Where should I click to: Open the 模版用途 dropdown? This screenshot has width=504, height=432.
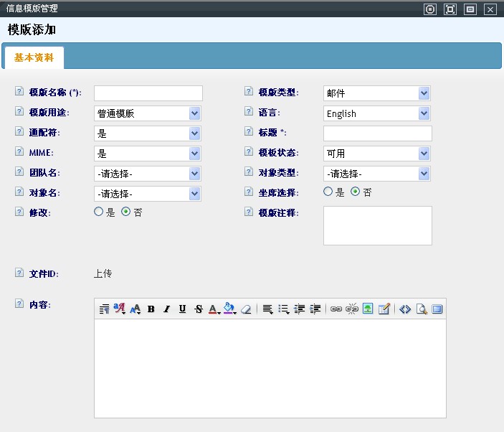click(x=147, y=113)
